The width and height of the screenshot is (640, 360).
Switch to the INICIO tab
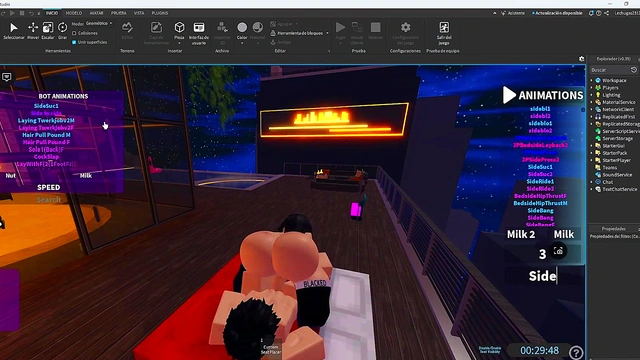coord(52,13)
